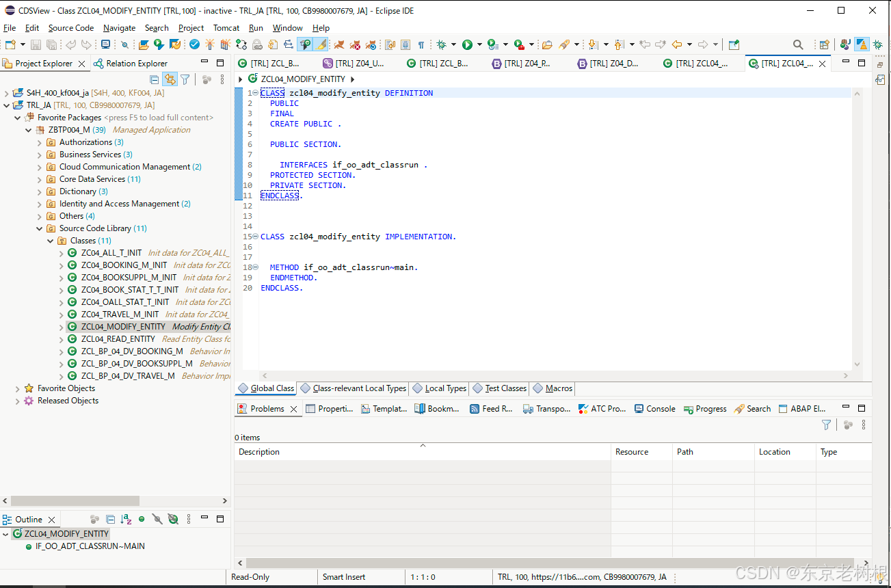
Task: Click the Debug bug toolbar icon
Action: 442,44
